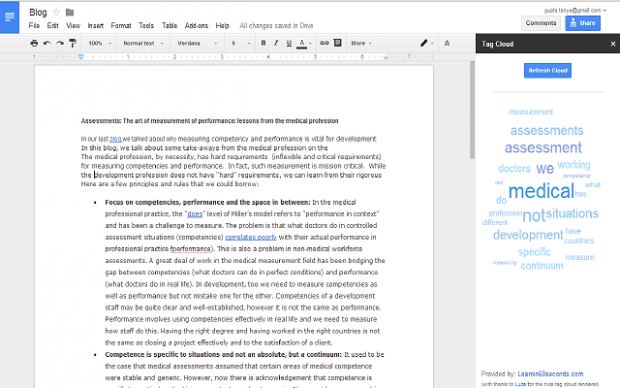Open the account email dropdown
The width and height of the screenshot is (620, 388).
tap(575, 10)
